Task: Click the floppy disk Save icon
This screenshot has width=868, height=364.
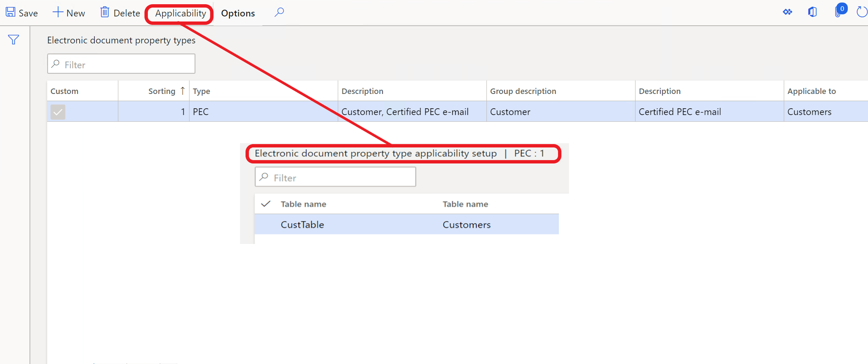Action: click(x=11, y=12)
